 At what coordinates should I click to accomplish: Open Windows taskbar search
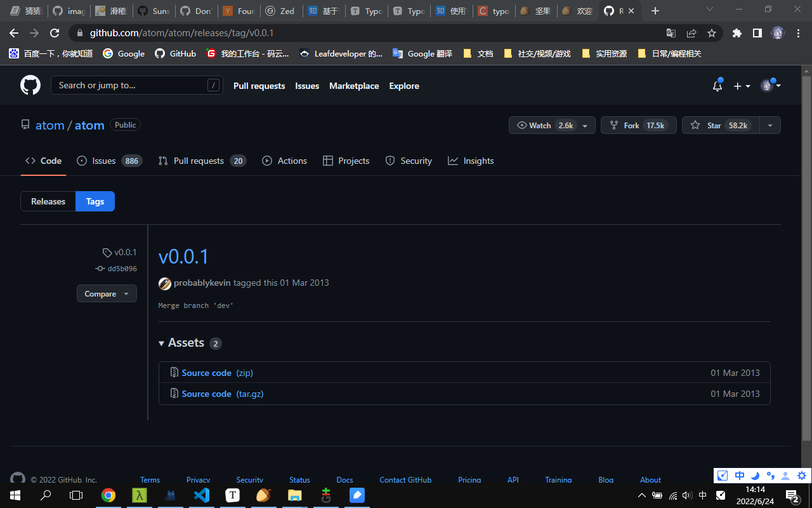coord(46,495)
